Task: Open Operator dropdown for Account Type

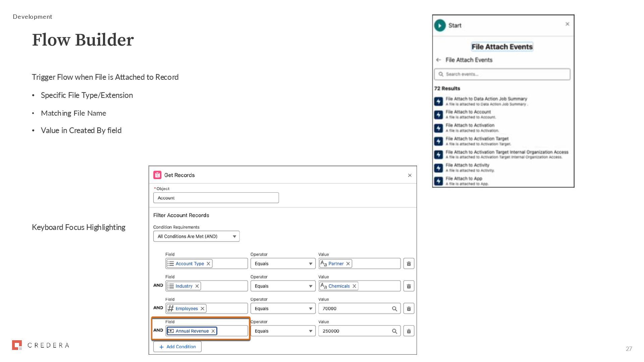Action: (283, 264)
